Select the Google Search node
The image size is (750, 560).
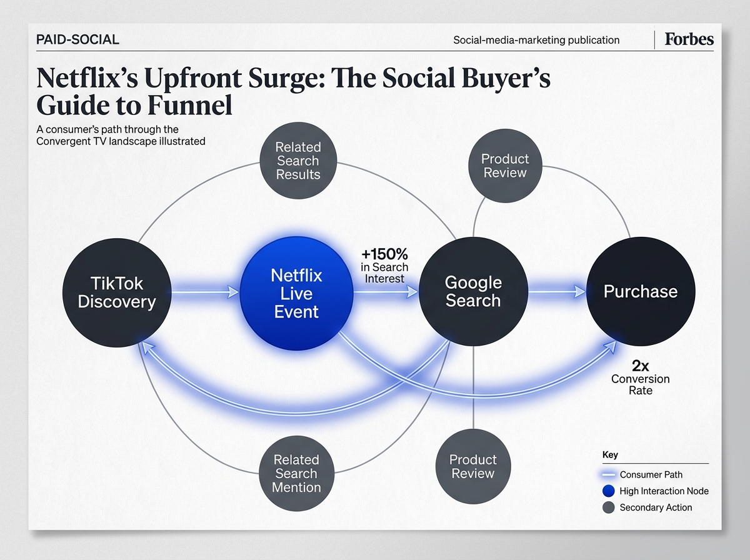tap(473, 291)
